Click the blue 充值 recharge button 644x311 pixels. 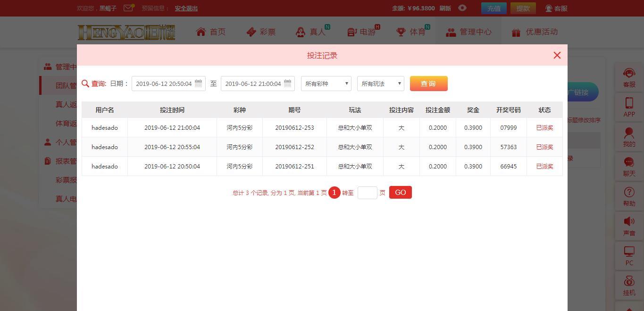click(493, 8)
